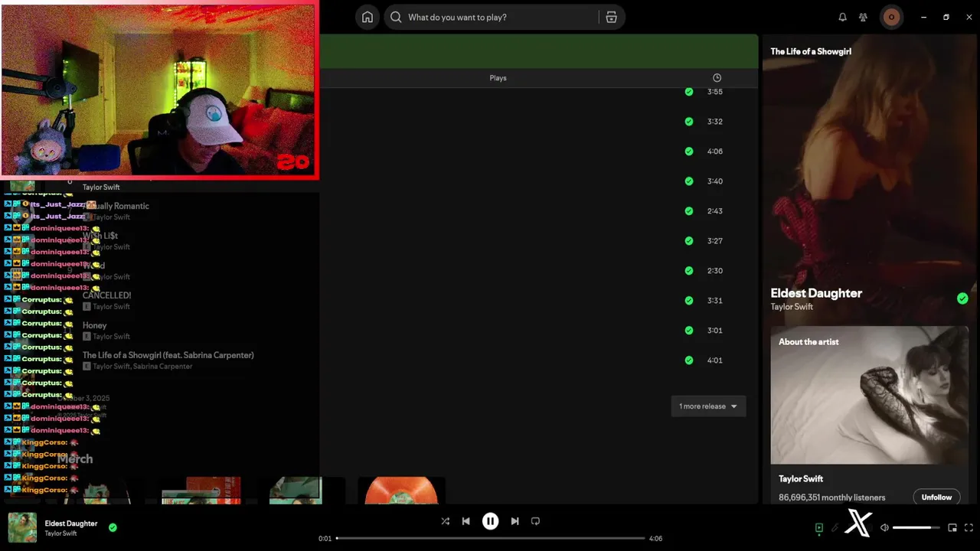This screenshot has height=551, width=980.
Task: Click '86,696,351 monthly listeners' text
Action: [831, 497]
